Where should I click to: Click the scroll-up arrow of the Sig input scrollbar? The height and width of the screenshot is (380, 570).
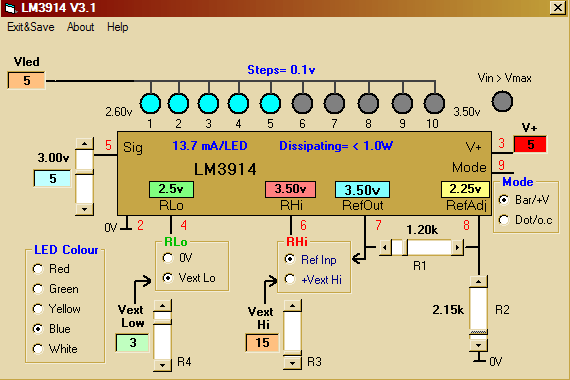[84, 144]
